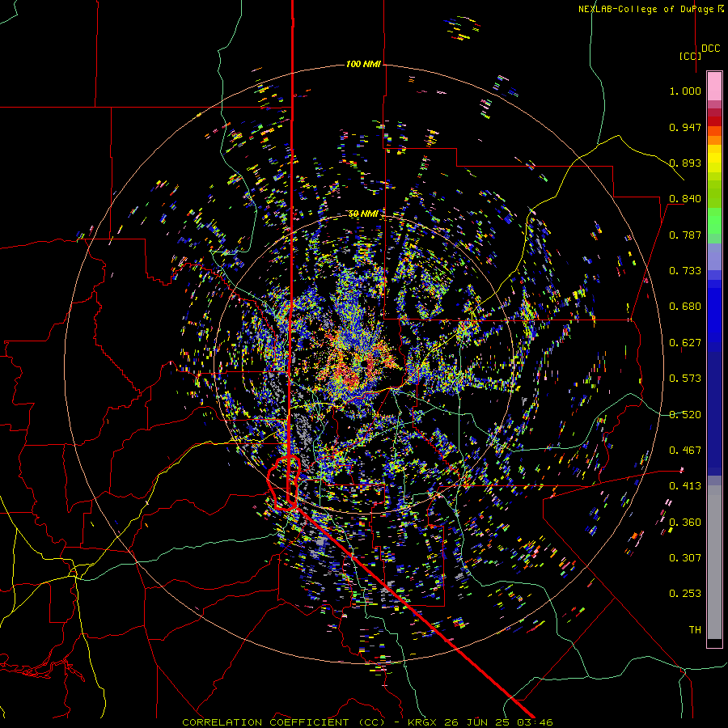Screen dimensions: 728x728
Task: Select the 0.307 scale value
Action: click(685, 558)
